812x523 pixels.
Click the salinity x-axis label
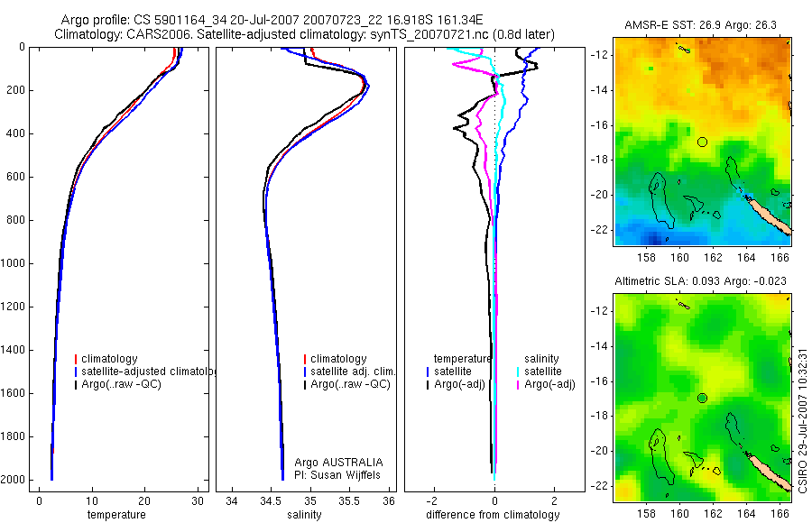[304, 515]
